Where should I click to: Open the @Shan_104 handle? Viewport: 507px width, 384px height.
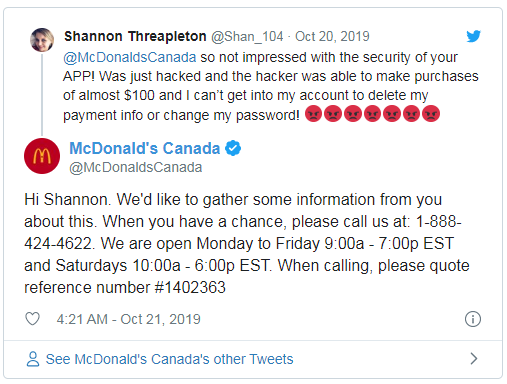point(247,36)
